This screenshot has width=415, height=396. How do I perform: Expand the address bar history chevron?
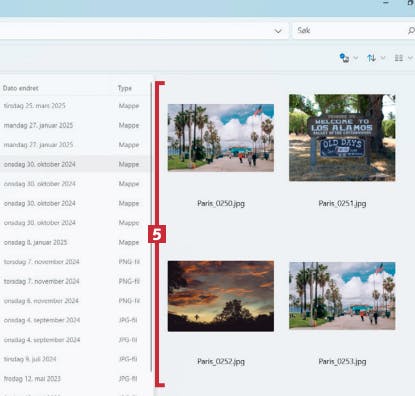click(x=278, y=31)
